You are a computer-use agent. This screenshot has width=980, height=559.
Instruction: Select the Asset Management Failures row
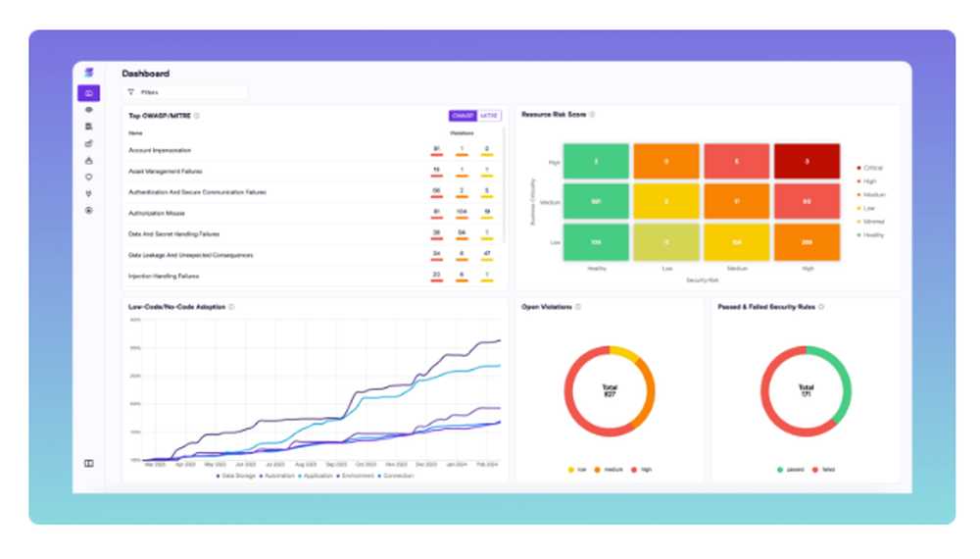coord(313,172)
